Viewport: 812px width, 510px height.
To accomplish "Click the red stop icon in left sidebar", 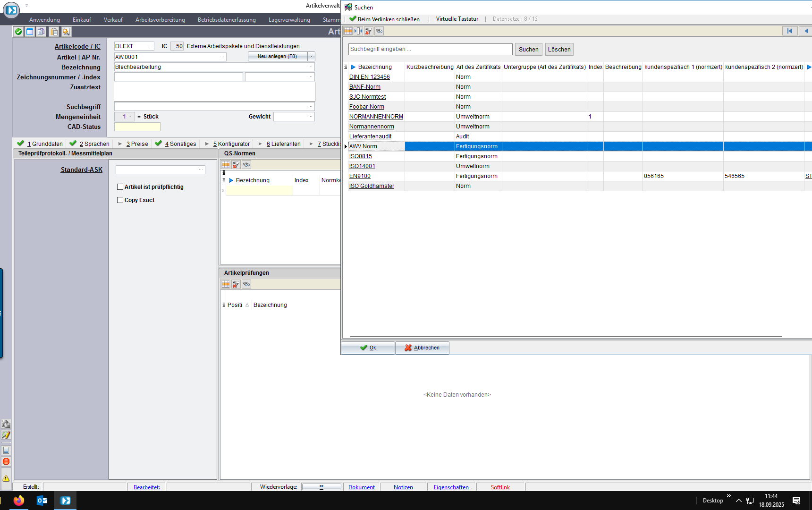I will coord(6,461).
